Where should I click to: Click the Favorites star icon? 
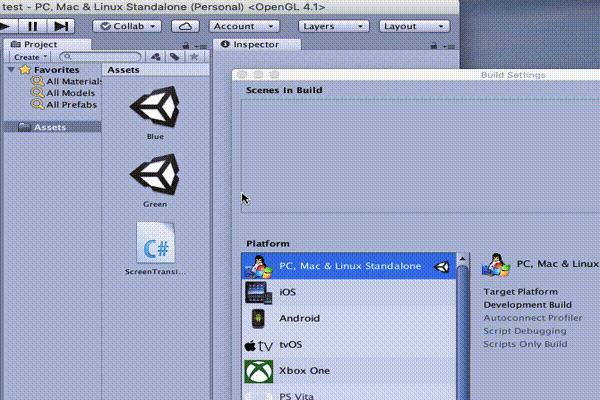pos(25,70)
